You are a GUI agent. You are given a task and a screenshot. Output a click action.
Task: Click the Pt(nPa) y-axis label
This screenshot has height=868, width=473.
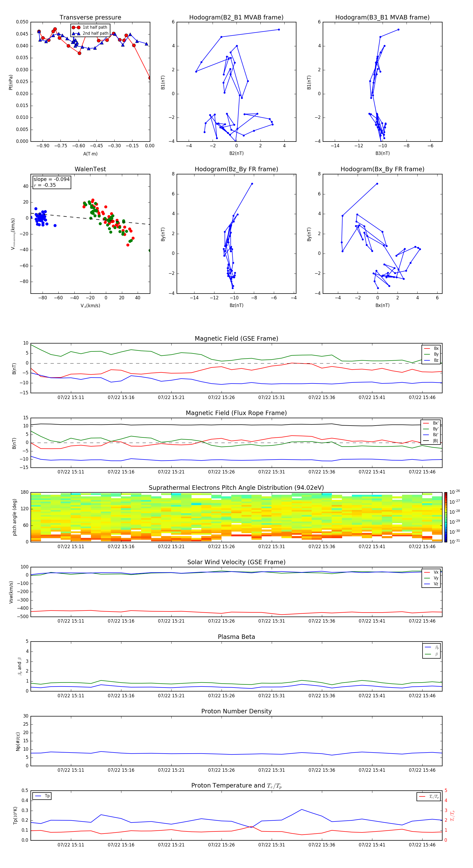coord(11,82)
